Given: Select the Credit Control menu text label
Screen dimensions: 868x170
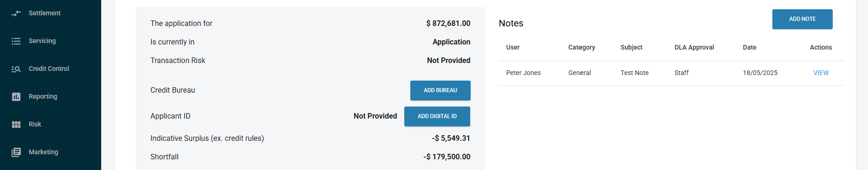Looking at the screenshot, I should pos(49,69).
